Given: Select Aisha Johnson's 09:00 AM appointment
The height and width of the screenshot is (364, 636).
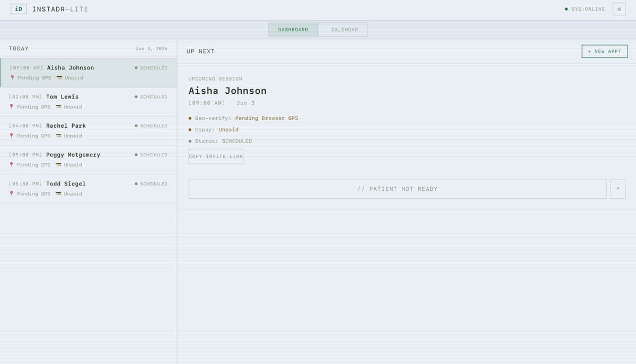Looking at the screenshot, I should click(x=89, y=73).
